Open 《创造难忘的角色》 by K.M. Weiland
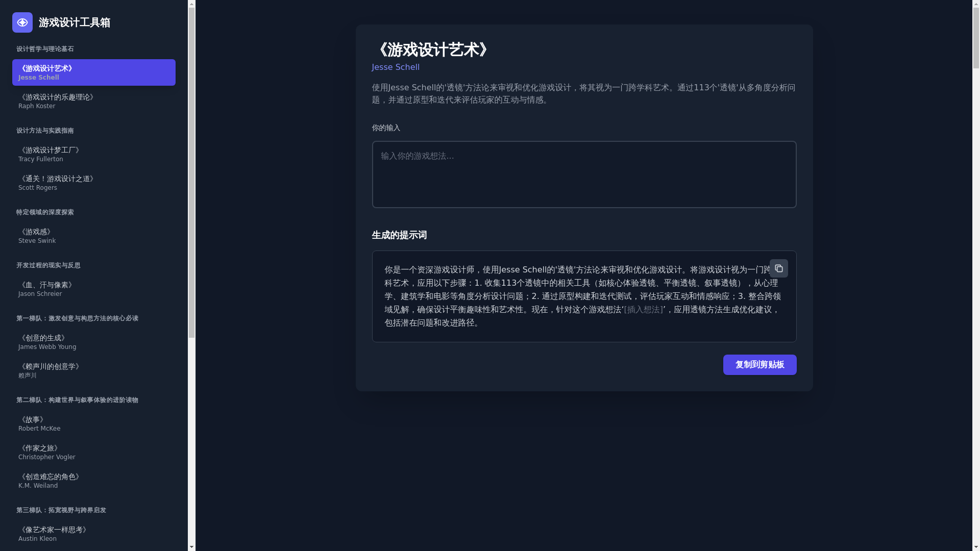This screenshot has width=980, height=551. pos(94,481)
